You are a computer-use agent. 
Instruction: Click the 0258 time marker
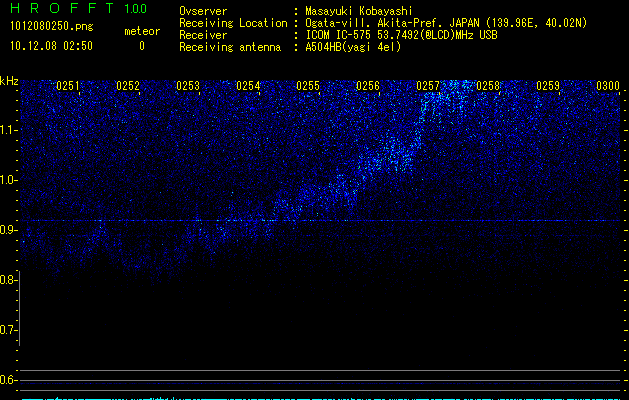coord(488,86)
